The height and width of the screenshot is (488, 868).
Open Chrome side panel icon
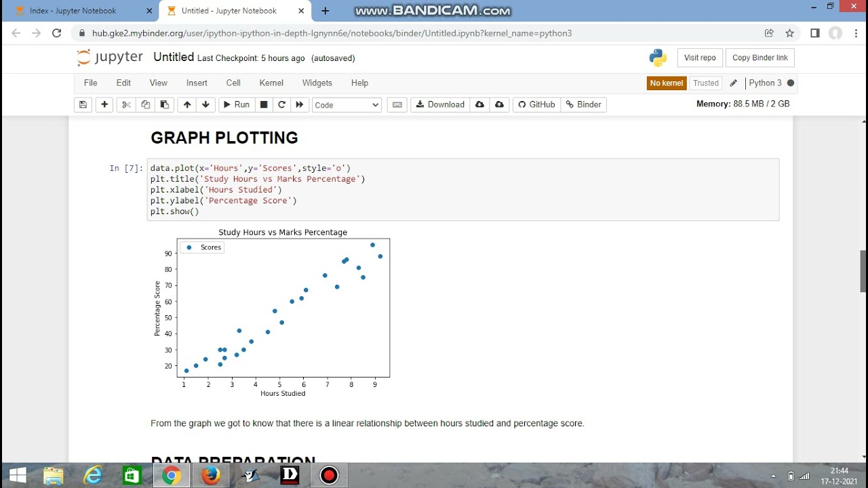pyautogui.click(x=815, y=33)
